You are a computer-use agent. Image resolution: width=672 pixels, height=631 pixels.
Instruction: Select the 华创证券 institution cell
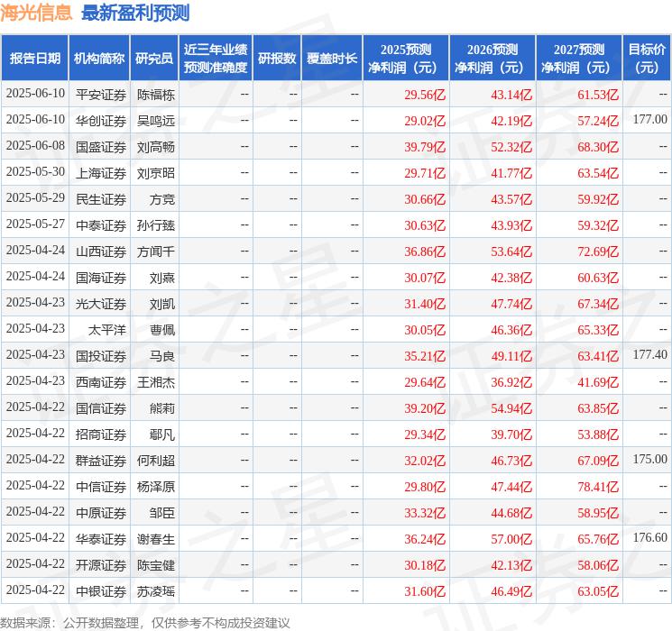click(101, 121)
